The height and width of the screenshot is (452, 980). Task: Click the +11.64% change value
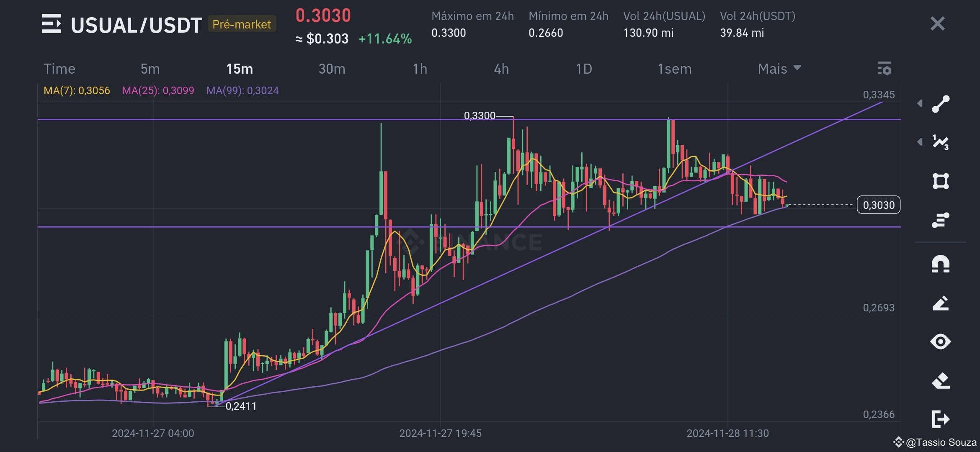[385, 39]
